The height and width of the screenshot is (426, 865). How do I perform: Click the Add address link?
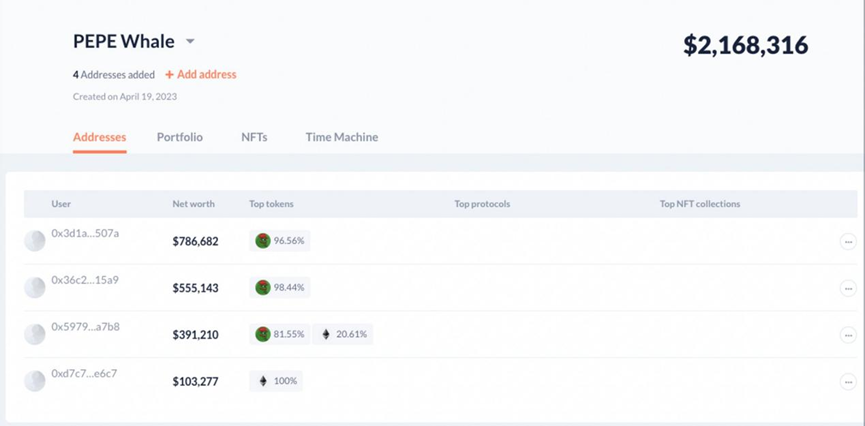[201, 74]
